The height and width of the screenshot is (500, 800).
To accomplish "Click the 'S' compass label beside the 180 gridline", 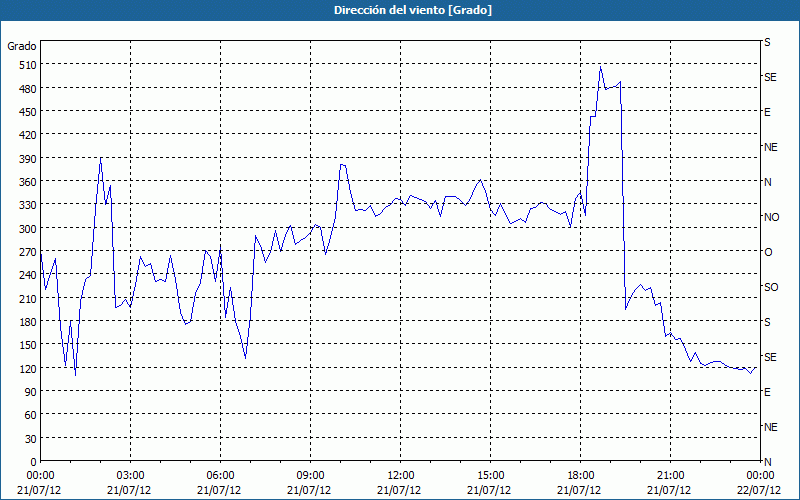I will pyautogui.click(x=767, y=322).
